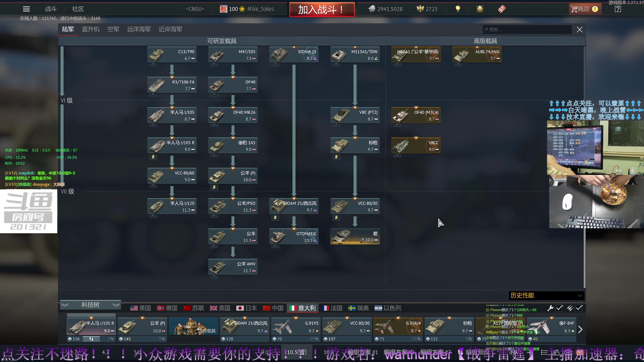The width and height of the screenshot is (644, 362).
Task: Click the yellow diamond inventory icon
Action: tap(480, 9)
